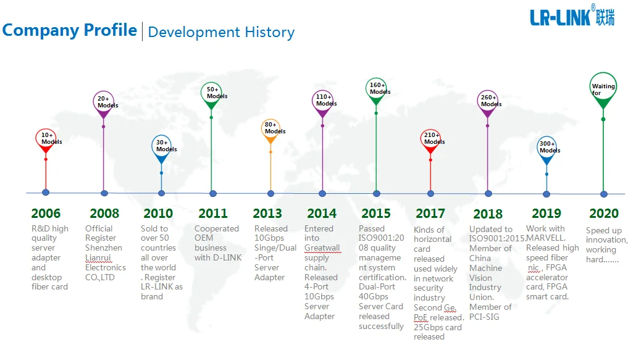Select the 2015 year label
The height and width of the screenshot is (358, 644).
tap(376, 214)
